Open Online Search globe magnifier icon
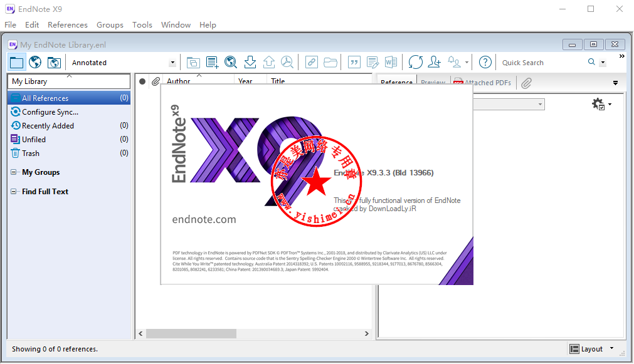634x364 pixels. 231,62
